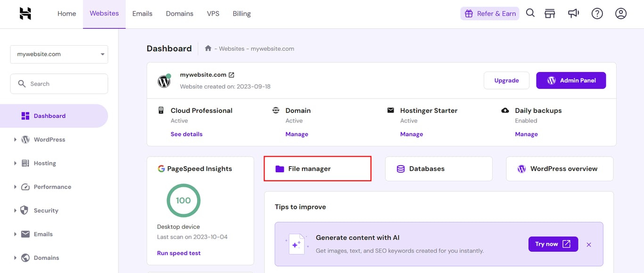Viewport: 644px width, 273px height.
Task: Switch to the Emails tab
Action: (x=142, y=13)
